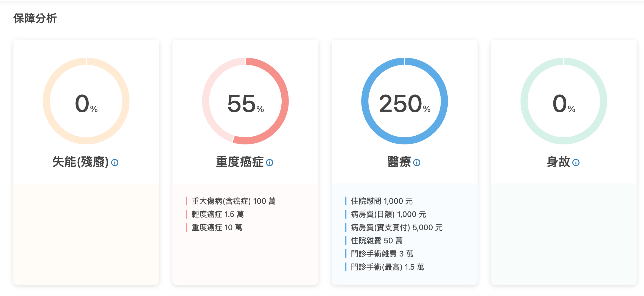Click the 保障分析 section heading
644x296 pixels.
[x=35, y=18]
